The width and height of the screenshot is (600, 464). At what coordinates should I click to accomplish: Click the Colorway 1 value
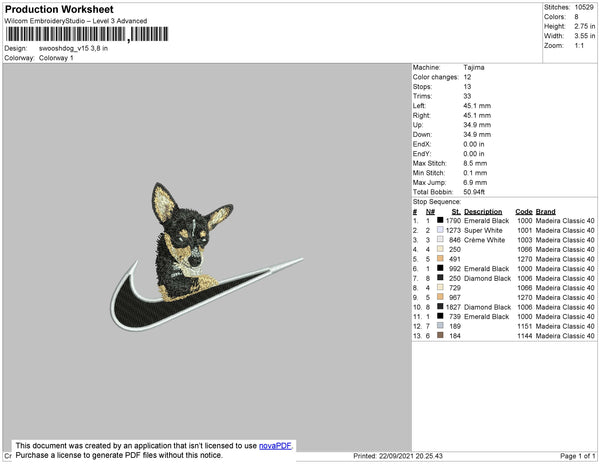[x=56, y=58]
